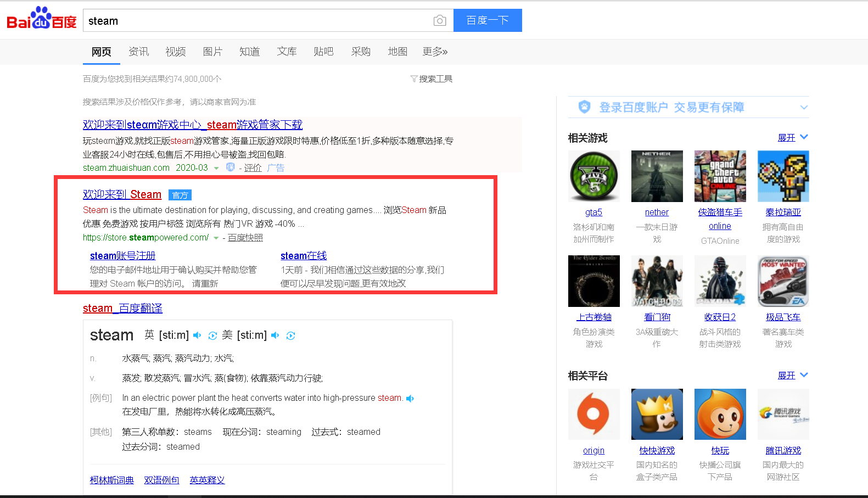The image size is (868, 498).
Task: Play the British pronunciation speaker icon
Action: click(197, 335)
